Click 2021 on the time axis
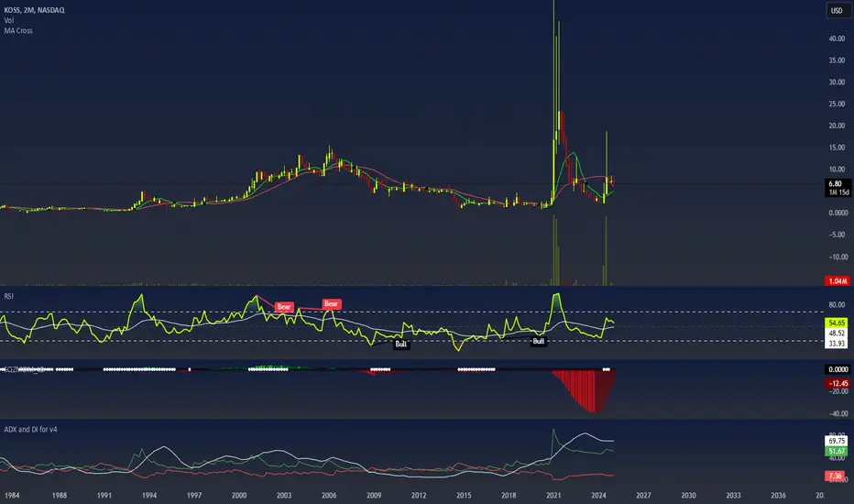This screenshot has width=854, height=504. [553, 495]
